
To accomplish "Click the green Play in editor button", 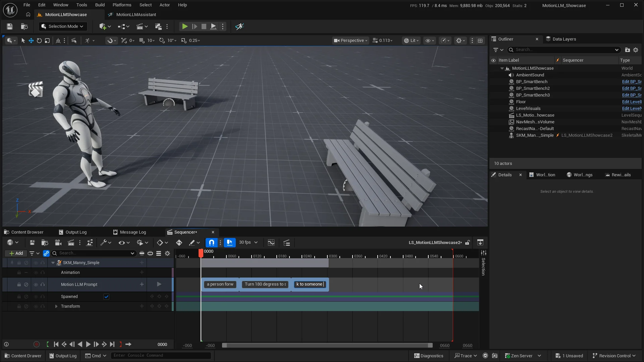I will pyautogui.click(x=184, y=26).
